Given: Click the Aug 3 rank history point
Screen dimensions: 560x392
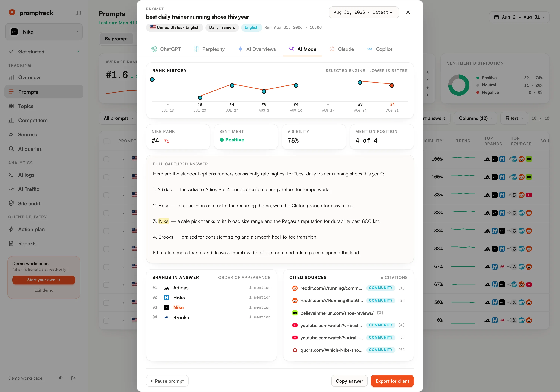Looking at the screenshot, I should [x=264, y=91].
